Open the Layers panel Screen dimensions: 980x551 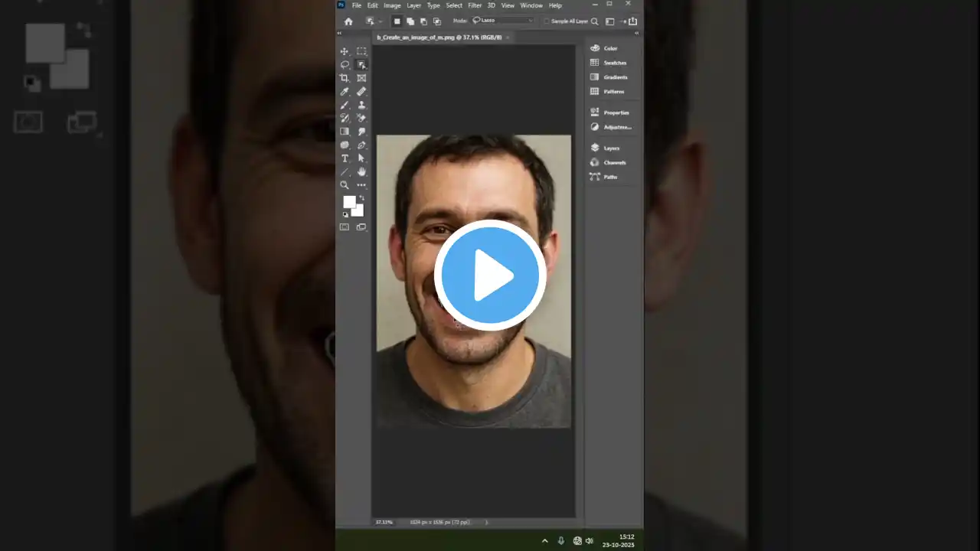tap(606, 148)
